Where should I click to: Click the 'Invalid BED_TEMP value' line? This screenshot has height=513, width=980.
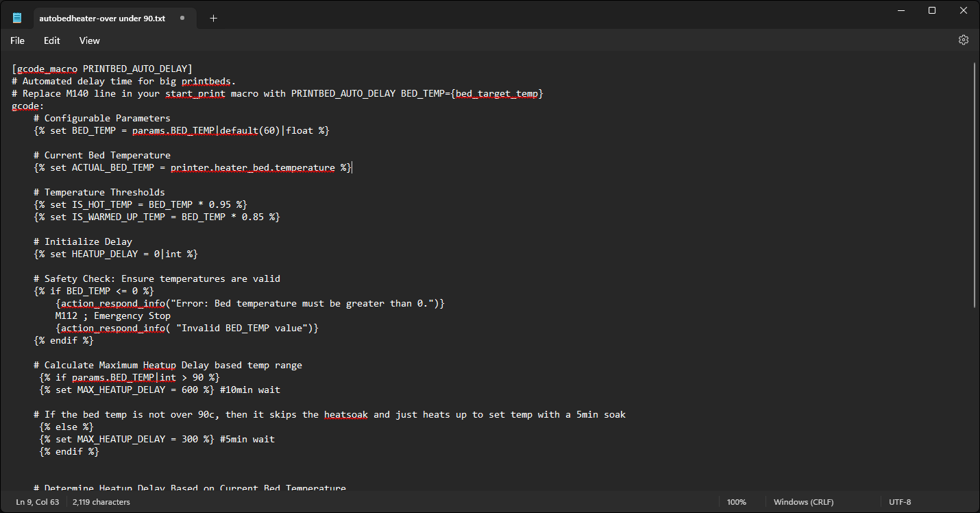click(x=187, y=328)
